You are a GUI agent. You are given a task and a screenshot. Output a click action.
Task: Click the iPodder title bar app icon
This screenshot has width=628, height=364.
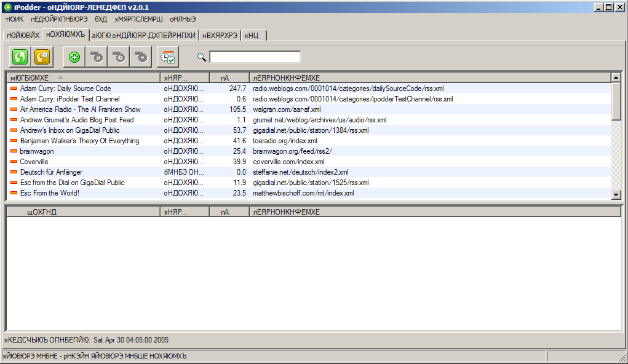(7, 7)
